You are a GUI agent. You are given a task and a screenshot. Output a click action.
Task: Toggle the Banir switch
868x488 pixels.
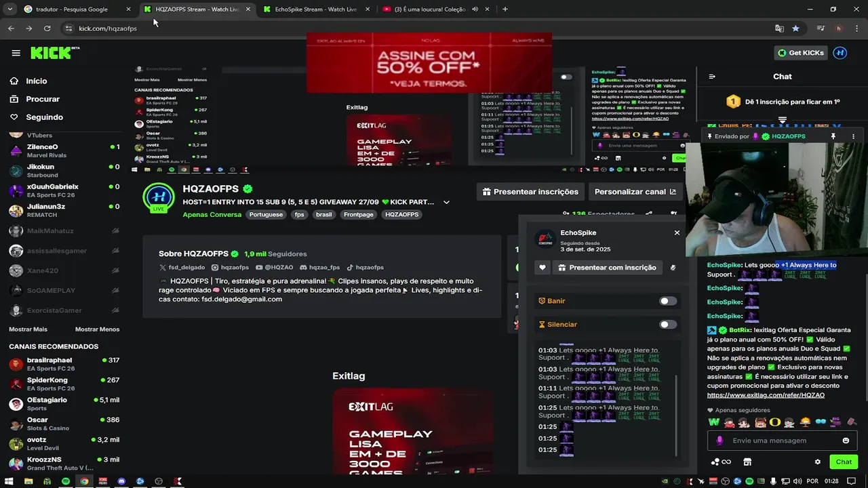668,301
